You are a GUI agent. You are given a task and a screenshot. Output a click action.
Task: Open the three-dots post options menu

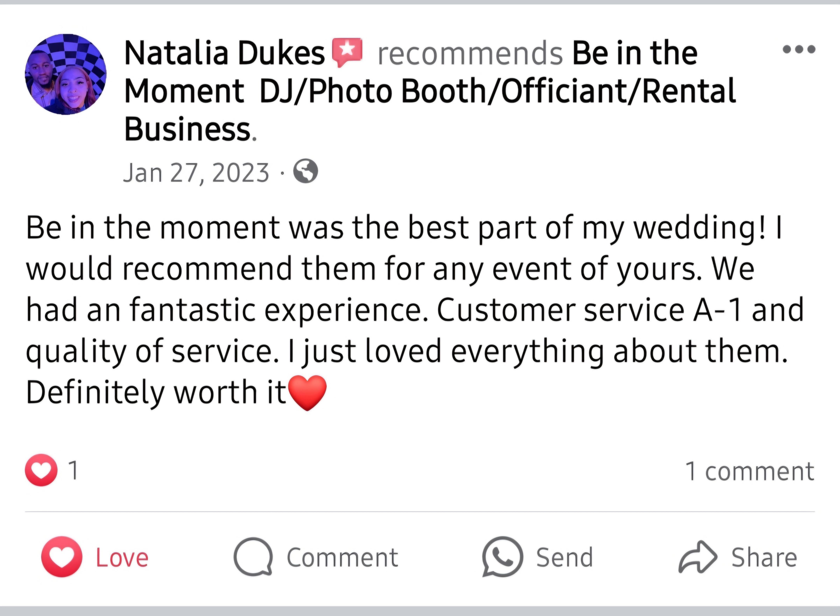point(799,49)
